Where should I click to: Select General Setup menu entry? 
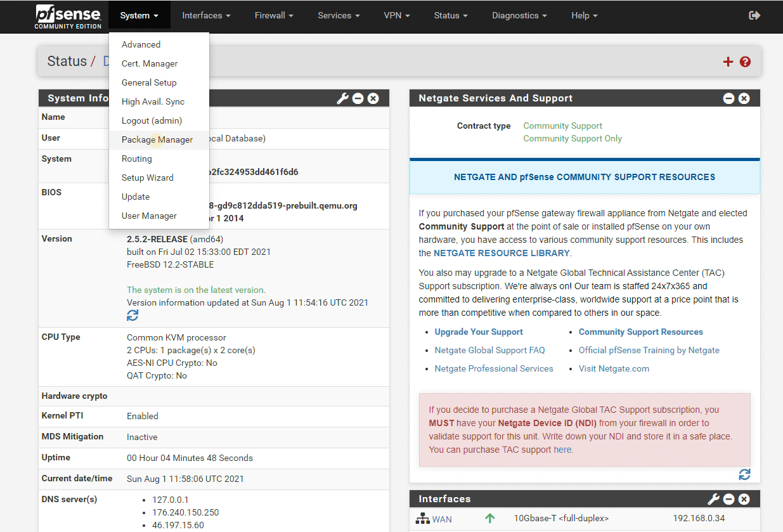(x=159, y=82)
